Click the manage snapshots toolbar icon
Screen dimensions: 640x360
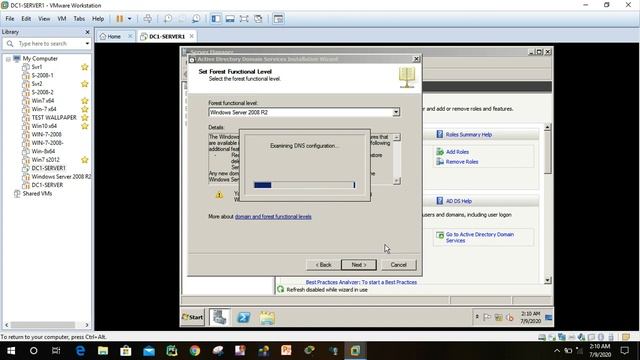tap(196, 19)
